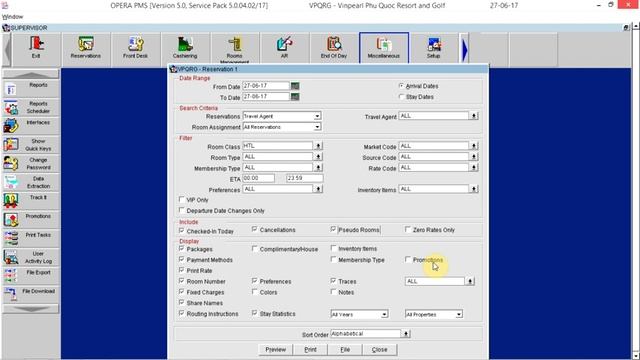The height and width of the screenshot is (360, 640).
Task: Open the Travel Agent list arrow
Action: coord(473,116)
